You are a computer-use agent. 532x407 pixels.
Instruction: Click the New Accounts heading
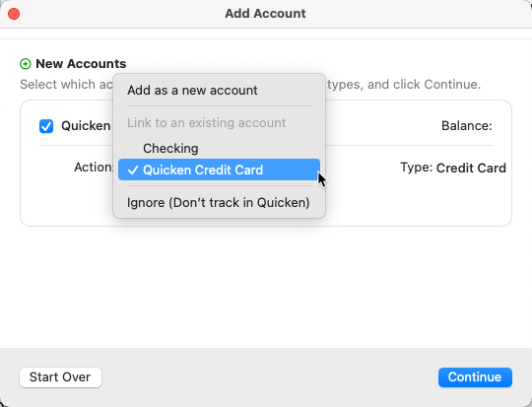click(x=81, y=64)
